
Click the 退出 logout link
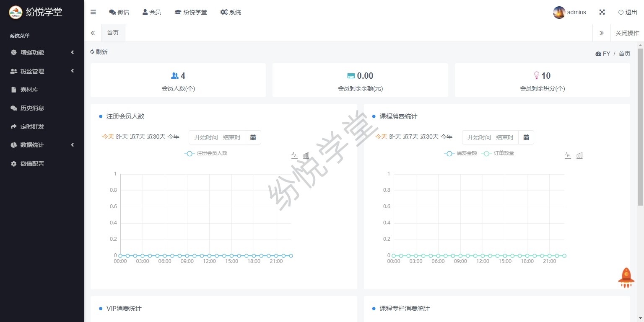(627, 12)
